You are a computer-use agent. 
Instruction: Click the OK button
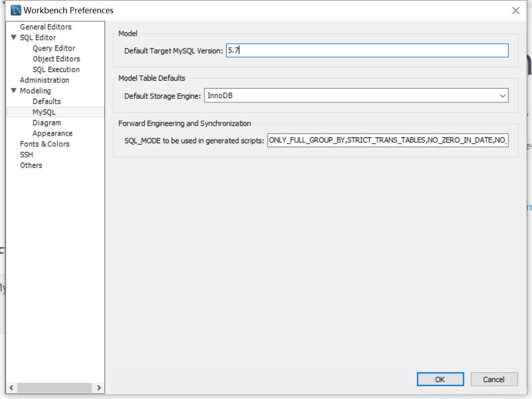point(440,379)
